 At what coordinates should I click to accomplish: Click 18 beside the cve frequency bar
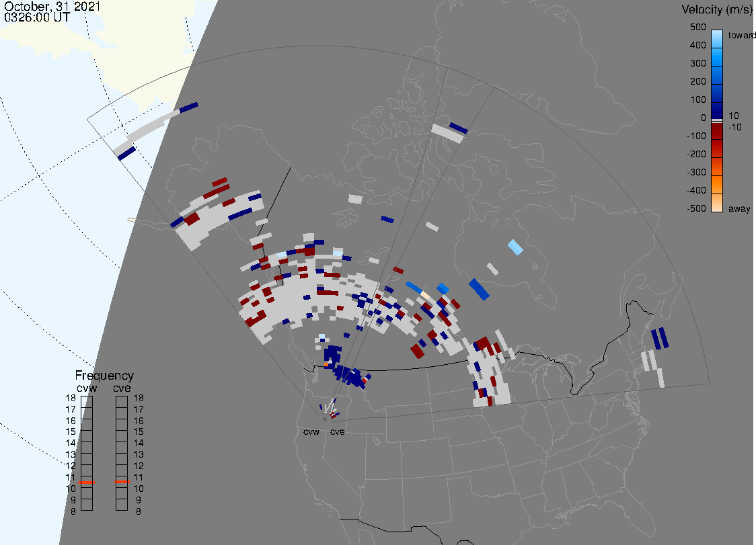(x=139, y=398)
